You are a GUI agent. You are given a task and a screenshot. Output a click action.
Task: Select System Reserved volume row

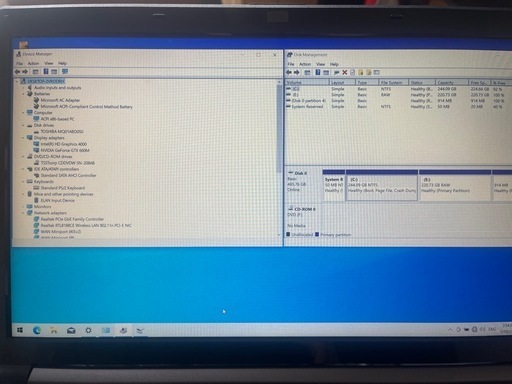[x=397, y=107]
